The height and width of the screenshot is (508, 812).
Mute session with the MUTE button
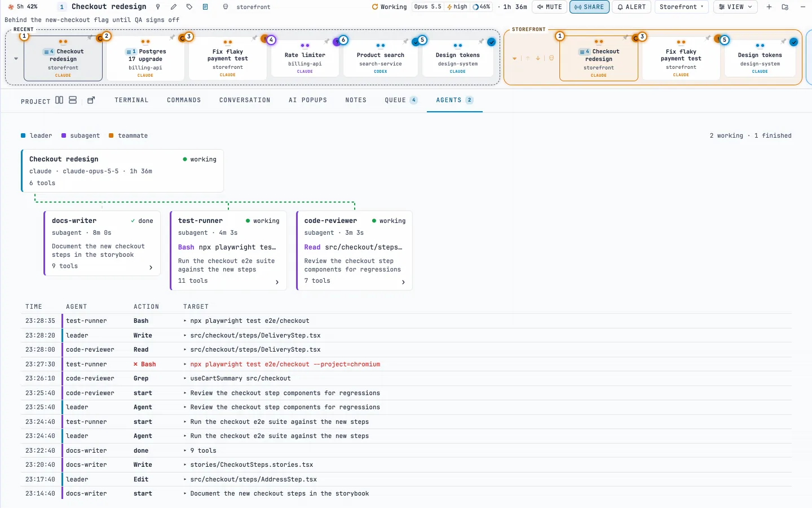pos(549,7)
